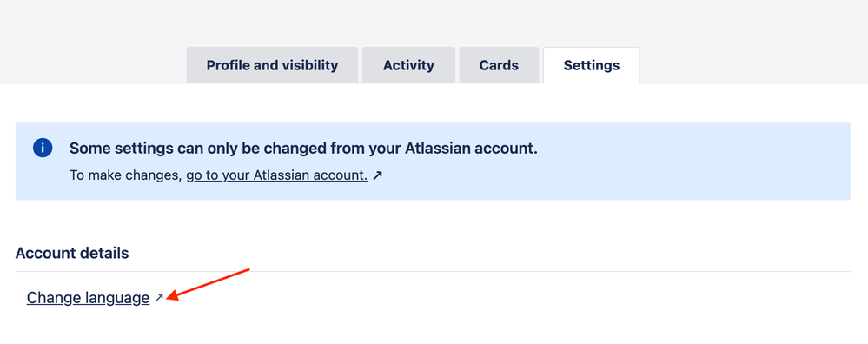Click the red annotation arrow
This screenshot has height=344, width=868.
point(209,284)
